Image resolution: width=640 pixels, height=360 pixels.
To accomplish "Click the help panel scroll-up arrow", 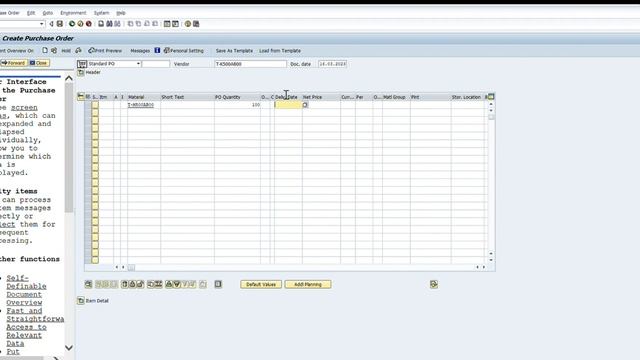I will pyautogui.click(x=69, y=78).
